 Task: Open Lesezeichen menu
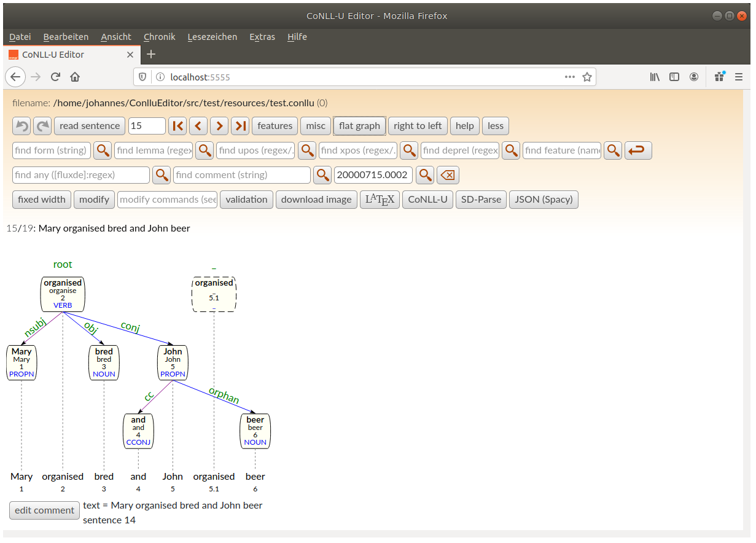point(212,37)
